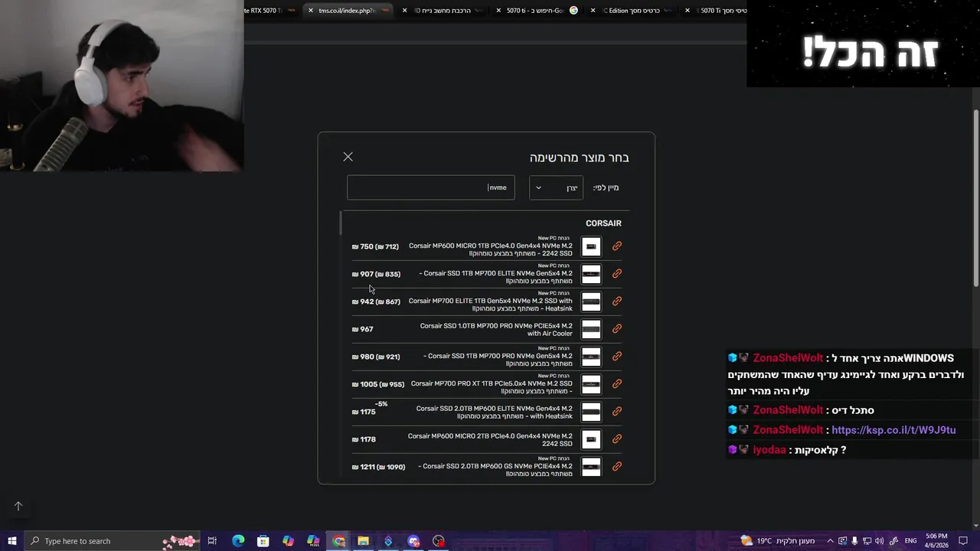Select Corsair MP700 PRO XT 1TB name
Screen dimensions: 980x551
[492, 387]
